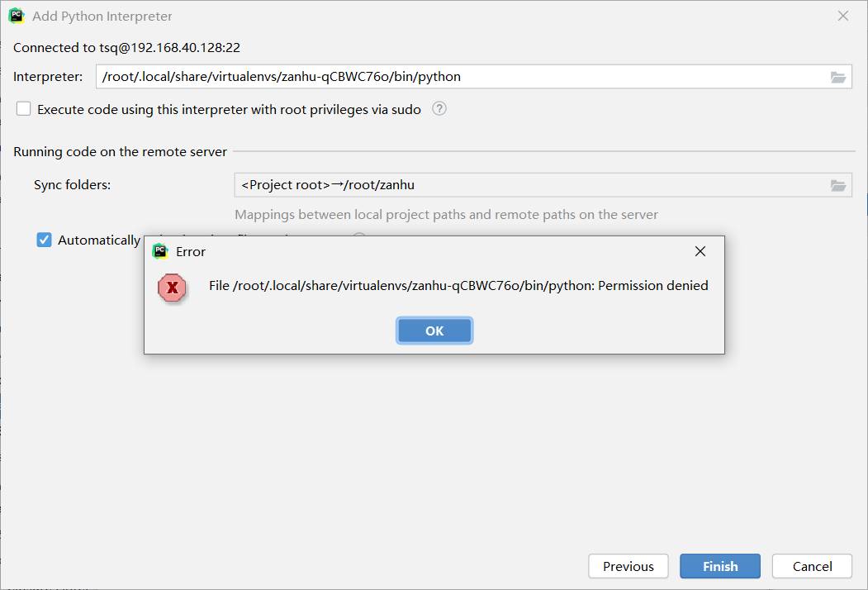Click the Finish button
Screen dimensions: 868x590
[720, 566]
